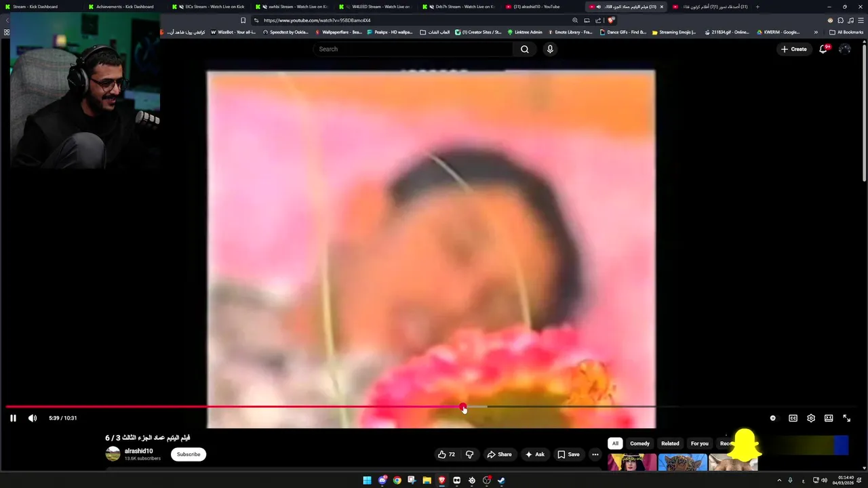The width and height of the screenshot is (868, 488).
Task: Open YouTube notifications bell
Action: 823,49
